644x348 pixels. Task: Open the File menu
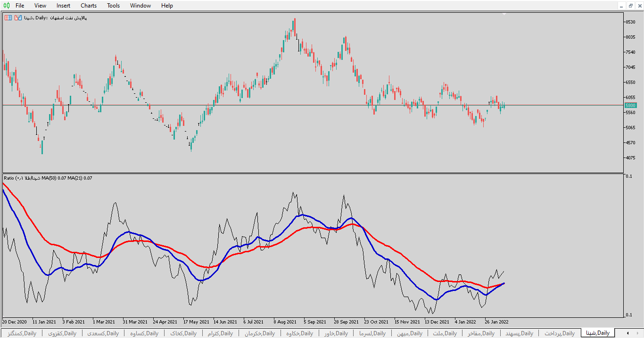20,6
